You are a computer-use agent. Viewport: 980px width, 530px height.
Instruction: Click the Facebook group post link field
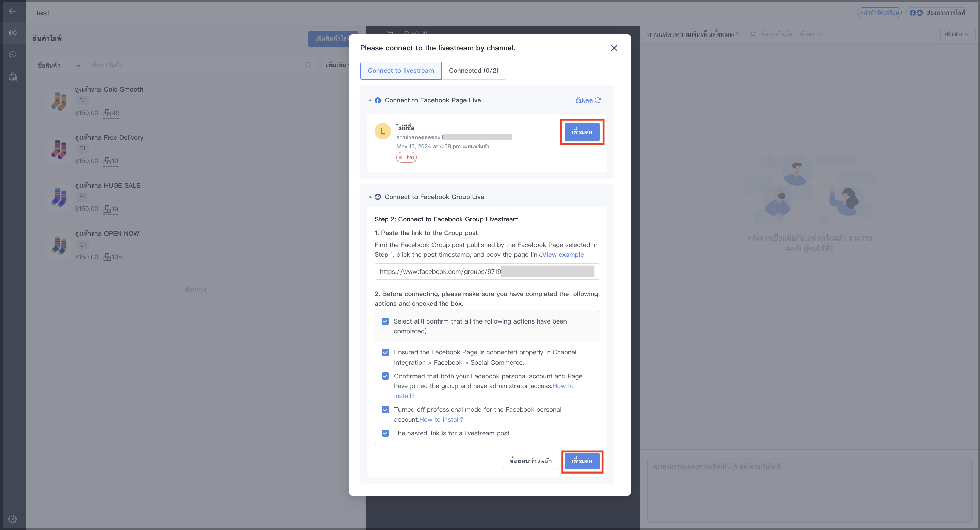pyautogui.click(x=487, y=271)
